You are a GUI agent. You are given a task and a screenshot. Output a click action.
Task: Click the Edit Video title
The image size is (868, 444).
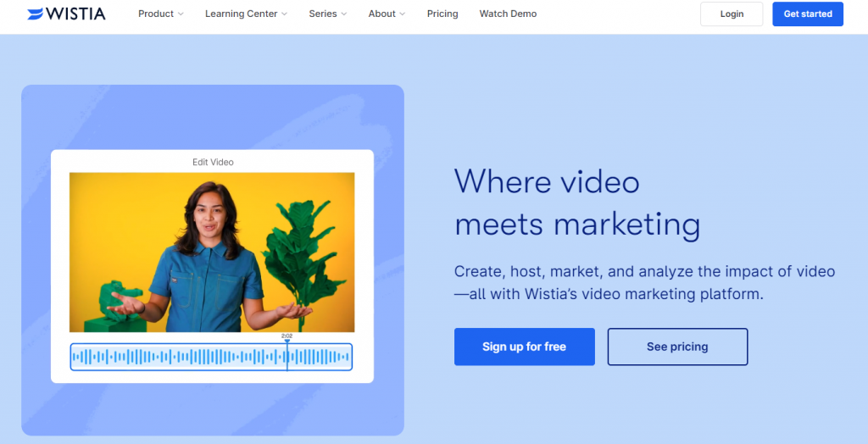tap(213, 162)
